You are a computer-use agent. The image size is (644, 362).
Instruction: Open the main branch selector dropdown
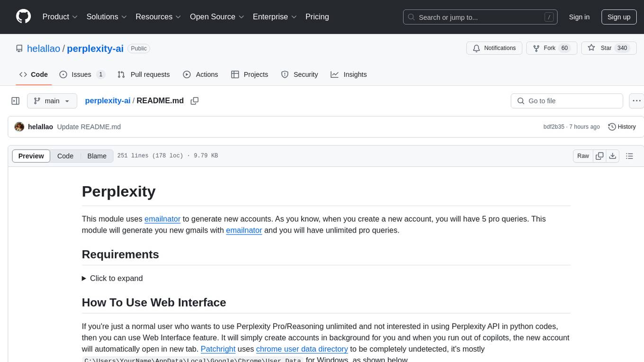coord(52,101)
